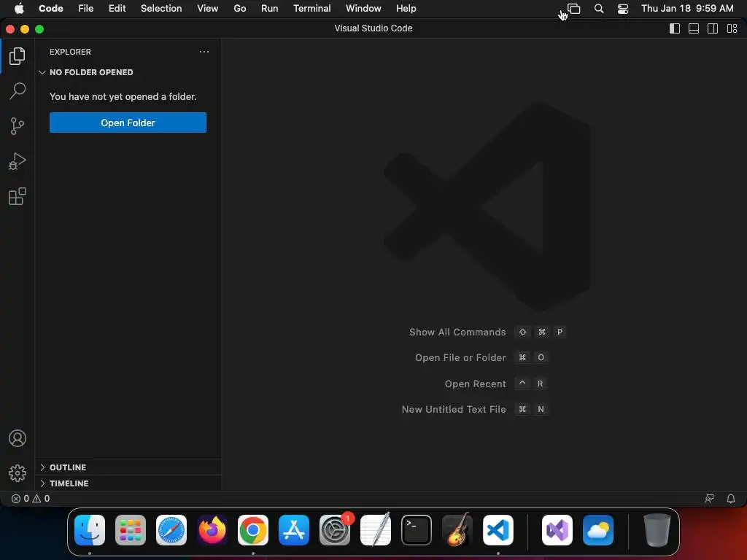747x560 pixels.
Task: Open the Help menu
Action: (406, 9)
